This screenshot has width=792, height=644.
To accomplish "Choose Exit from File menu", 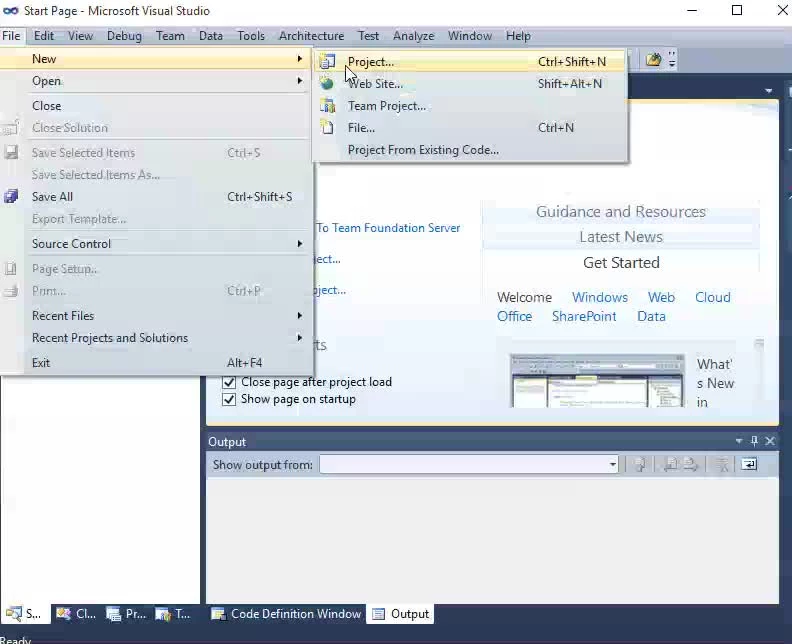I will point(156,363).
